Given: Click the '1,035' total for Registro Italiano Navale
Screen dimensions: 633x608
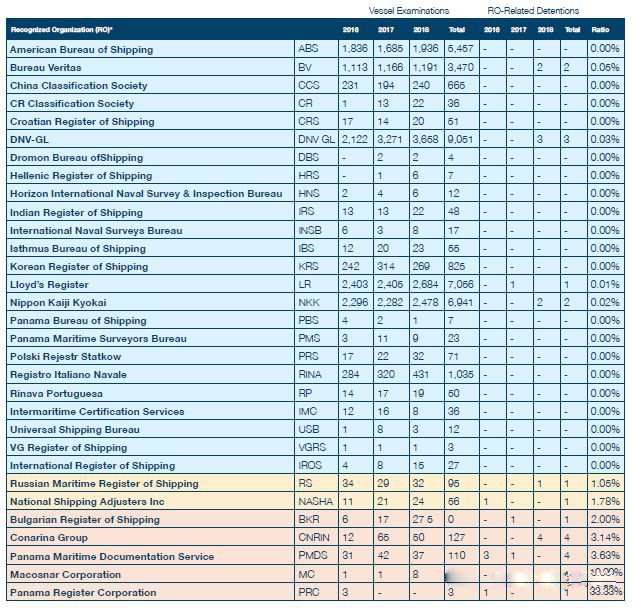Looking at the screenshot, I should tap(460, 374).
